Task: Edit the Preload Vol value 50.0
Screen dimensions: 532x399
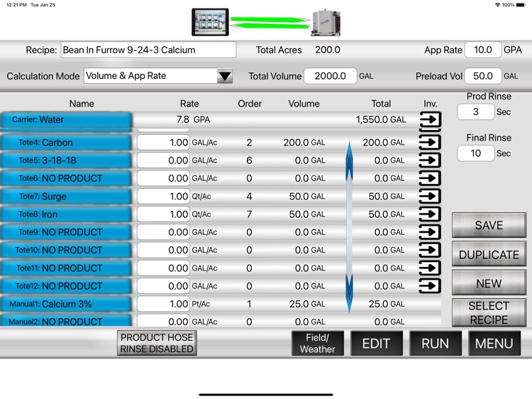Action: click(x=483, y=76)
